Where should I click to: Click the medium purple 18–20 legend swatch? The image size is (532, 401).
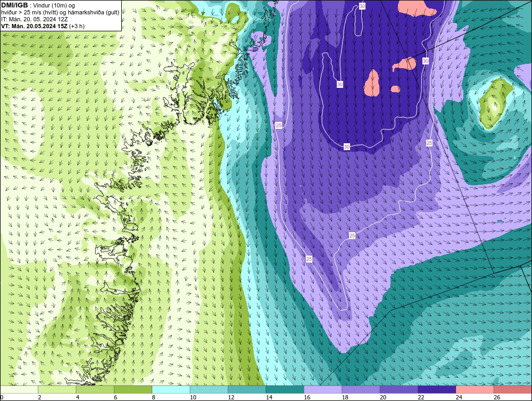[361, 389]
